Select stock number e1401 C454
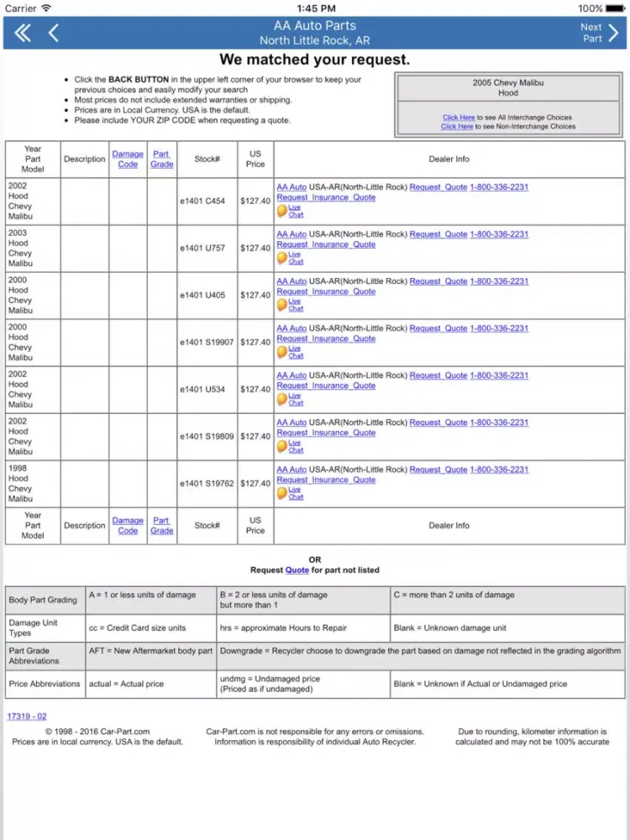Screen dimensions: 630x840 point(202,202)
